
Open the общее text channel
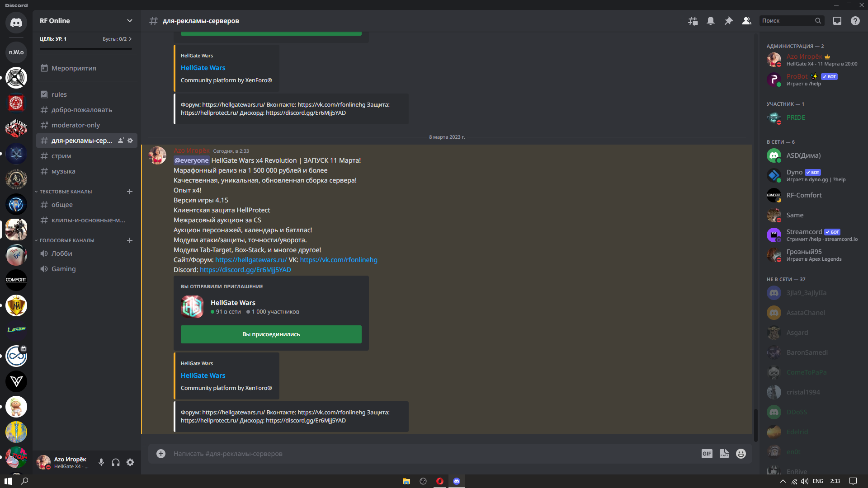86,205
